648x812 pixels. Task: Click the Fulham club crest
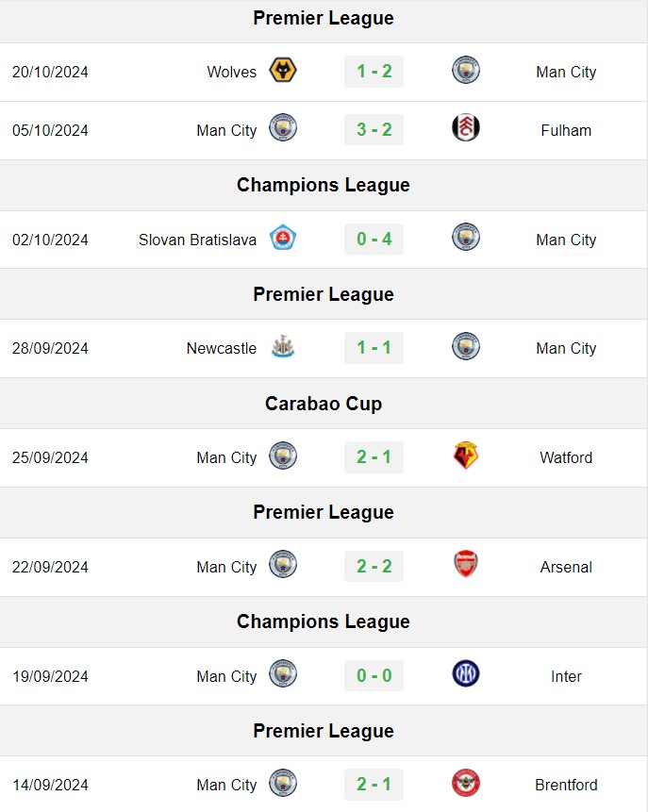click(x=466, y=128)
